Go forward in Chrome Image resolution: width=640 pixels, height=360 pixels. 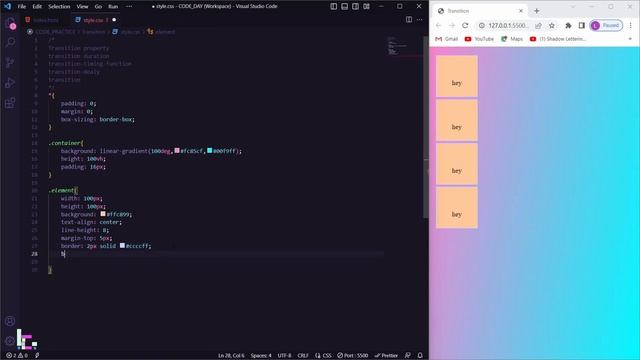point(452,25)
